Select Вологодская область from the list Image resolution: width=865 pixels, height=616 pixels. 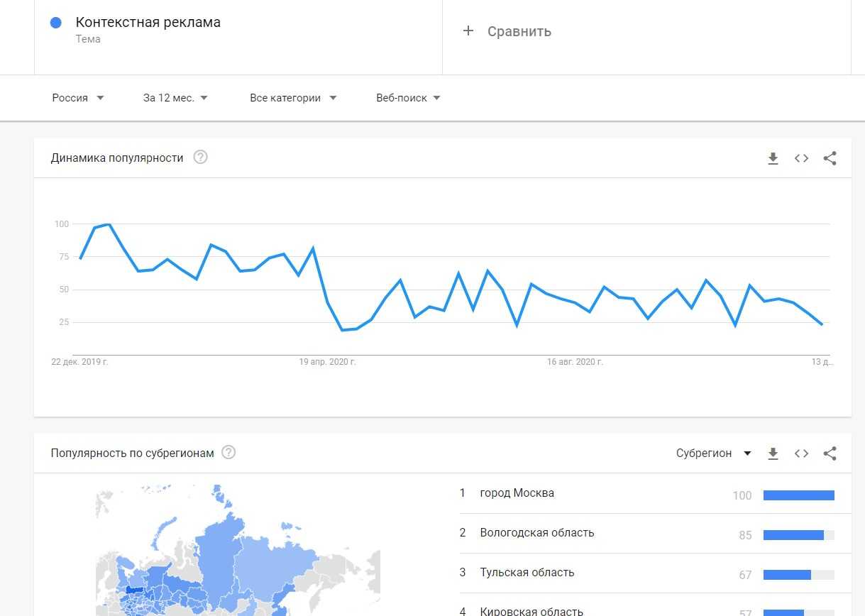click(x=536, y=533)
